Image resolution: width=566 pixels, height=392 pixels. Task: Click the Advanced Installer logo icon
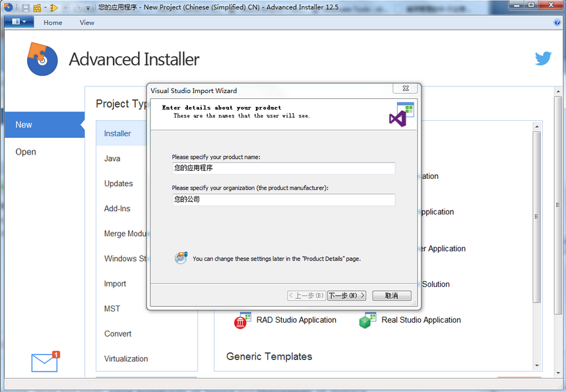pyautogui.click(x=42, y=59)
